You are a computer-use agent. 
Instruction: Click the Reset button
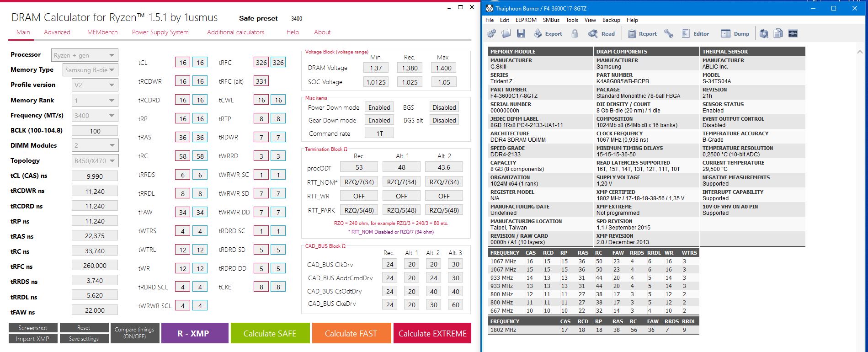pyautogui.click(x=84, y=328)
